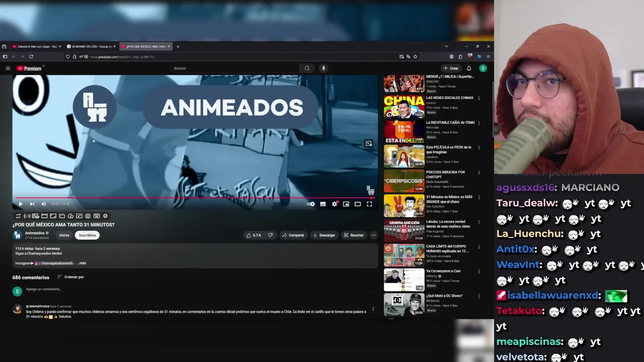Open the account avatar menu
The height and width of the screenshot is (362, 644).
(483, 68)
